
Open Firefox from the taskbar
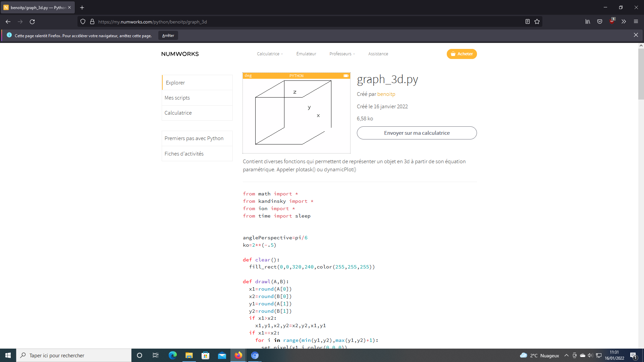[x=238, y=355]
